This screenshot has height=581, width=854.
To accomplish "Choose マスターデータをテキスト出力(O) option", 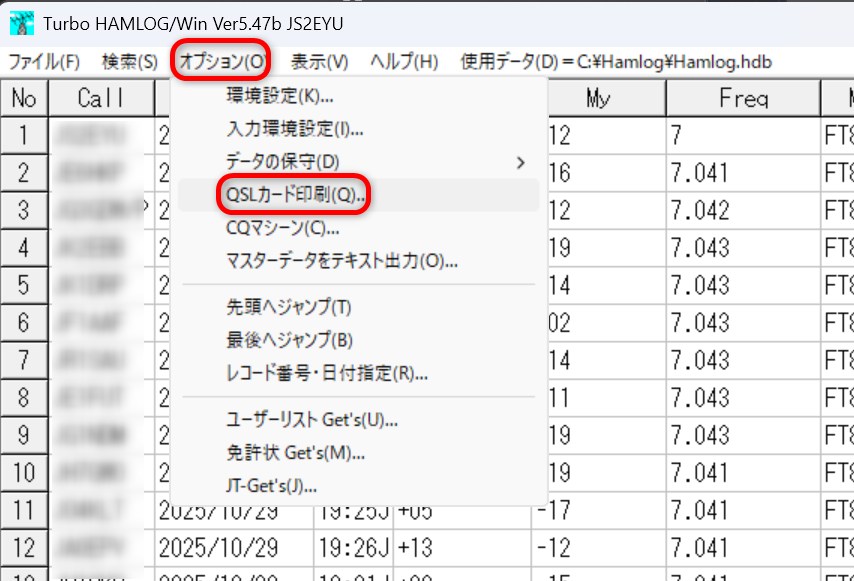I will (342, 262).
